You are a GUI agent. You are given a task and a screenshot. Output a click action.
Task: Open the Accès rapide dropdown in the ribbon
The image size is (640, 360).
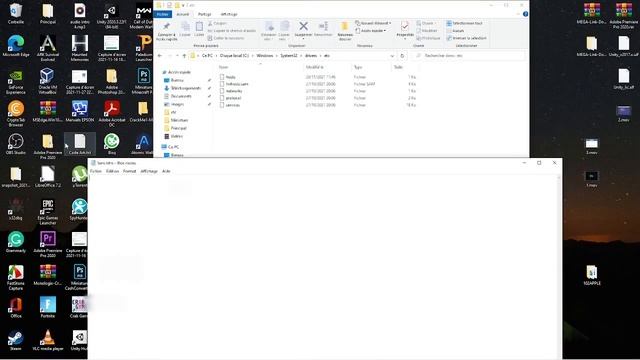tap(371, 31)
